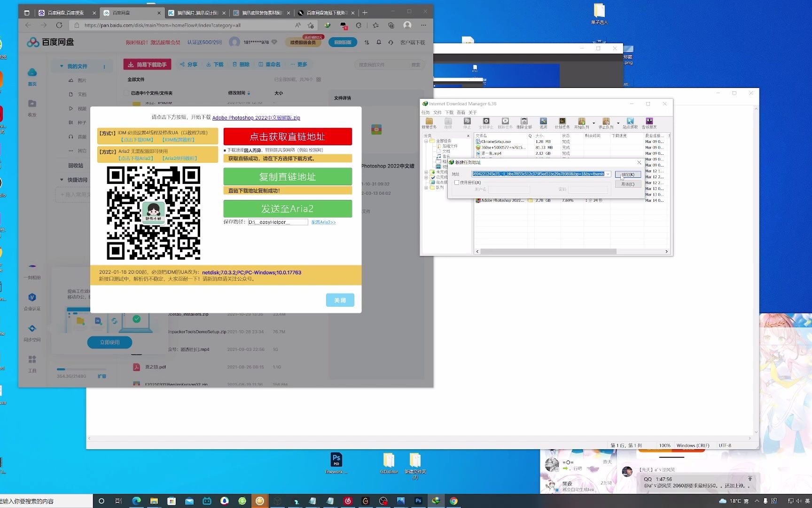Click browser refresh icon
Screen dimensions: 812x508
[x=59, y=25]
